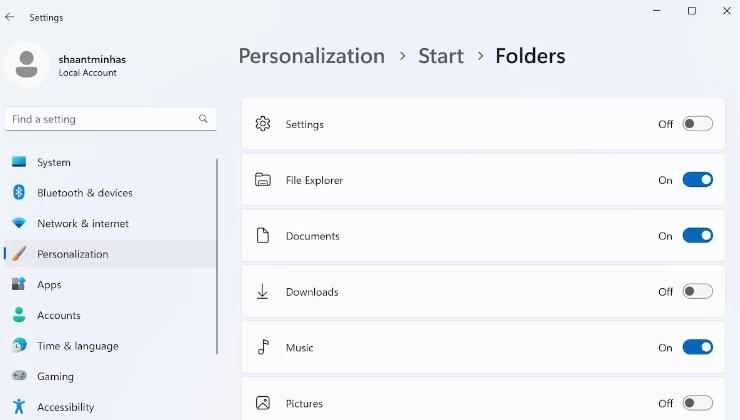Viewport: 740px width, 420px height.
Task: Click the File Explorer row label
Action: point(314,180)
